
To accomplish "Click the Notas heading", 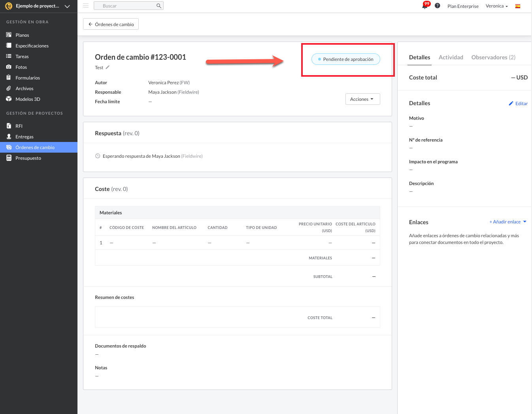I will click(x=101, y=368).
